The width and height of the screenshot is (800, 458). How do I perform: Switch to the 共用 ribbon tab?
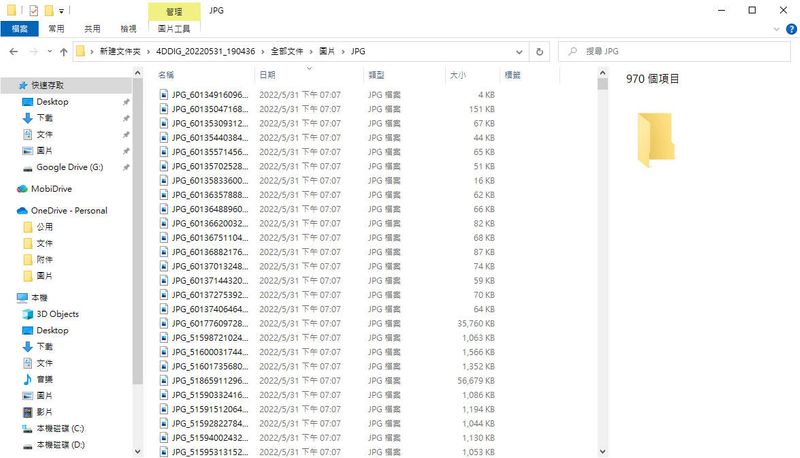pos(92,29)
